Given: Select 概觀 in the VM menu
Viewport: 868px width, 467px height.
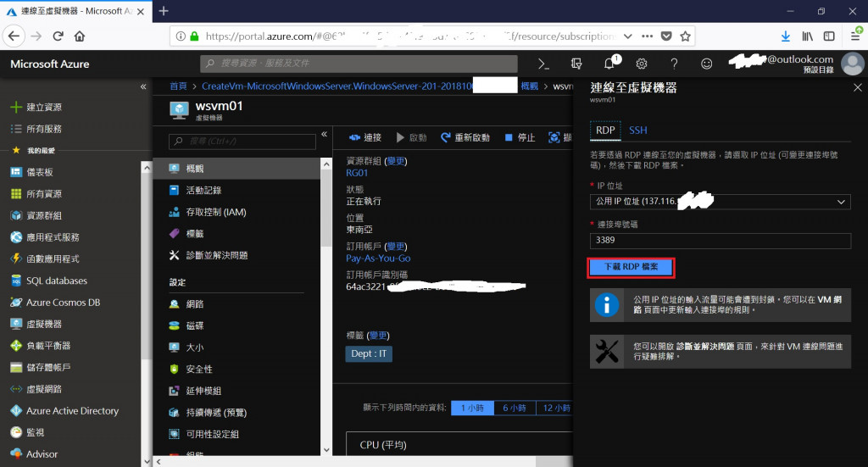Looking at the screenshot, I should pyautogui.click(x=237, y=168).
